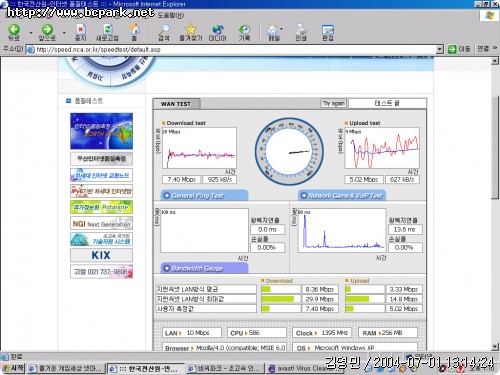Viewport: 500px width, 375px height.
Task: Click the KIX banner link
Action: click(101, 255)
